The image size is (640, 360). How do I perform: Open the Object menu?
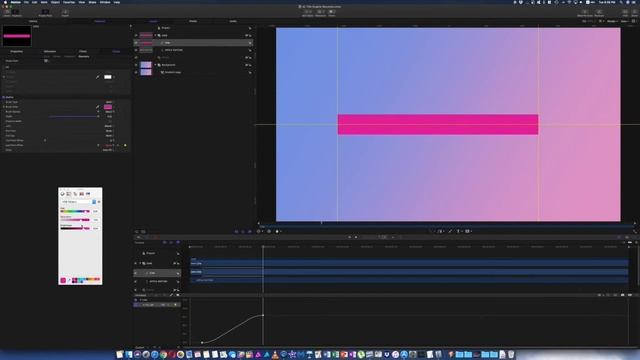coord(55,2)
